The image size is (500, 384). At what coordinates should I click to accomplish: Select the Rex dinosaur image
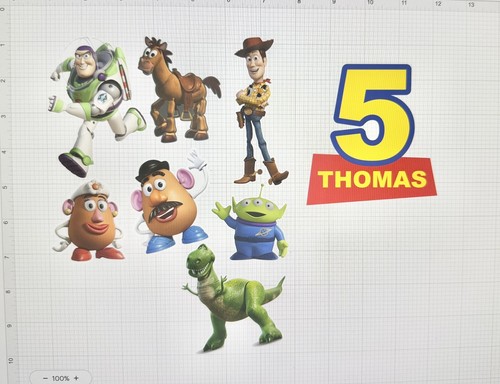point(233,298)
